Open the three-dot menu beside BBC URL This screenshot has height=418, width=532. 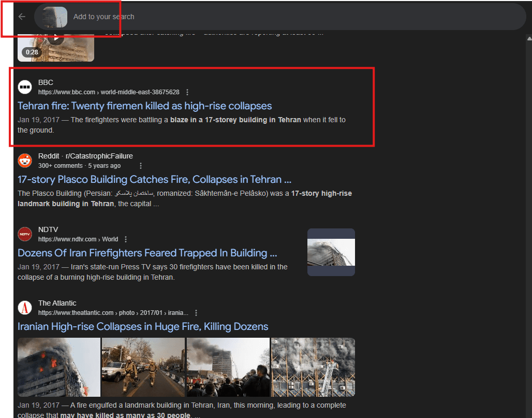(187, 92)
